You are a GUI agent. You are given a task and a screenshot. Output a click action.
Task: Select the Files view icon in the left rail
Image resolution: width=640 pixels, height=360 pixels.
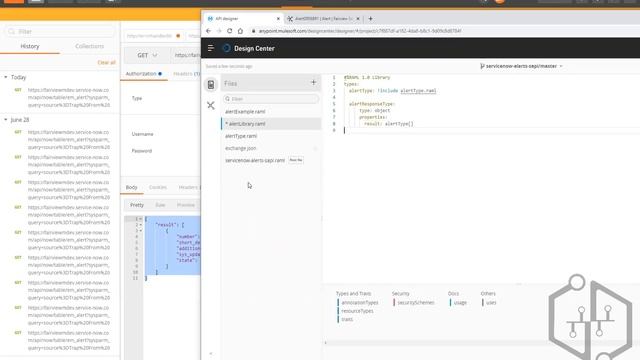211,84
